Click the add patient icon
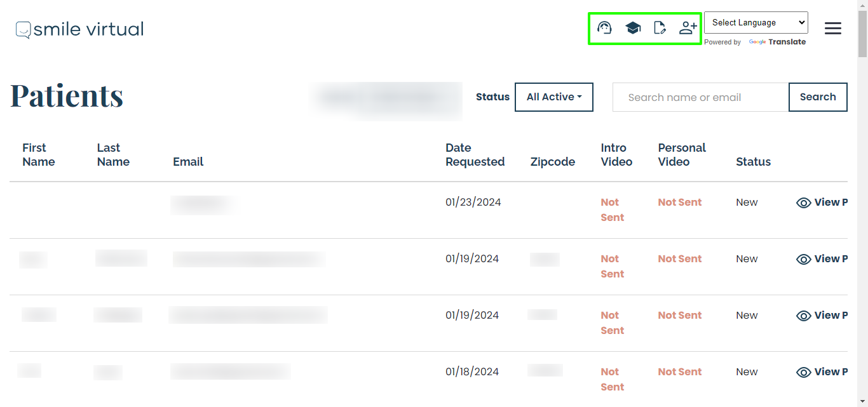 [x=688, y=28]
